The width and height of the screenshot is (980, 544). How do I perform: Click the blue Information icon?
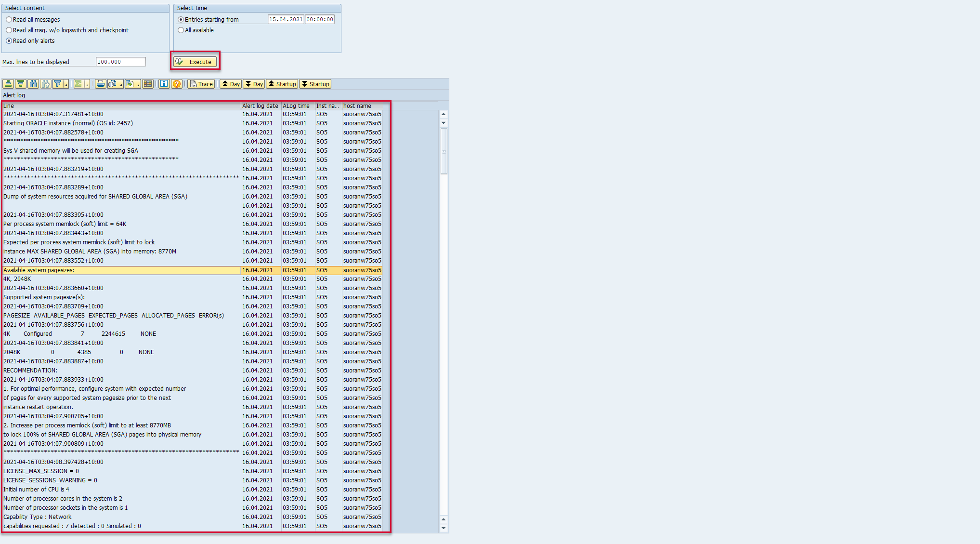coord(164,84)
